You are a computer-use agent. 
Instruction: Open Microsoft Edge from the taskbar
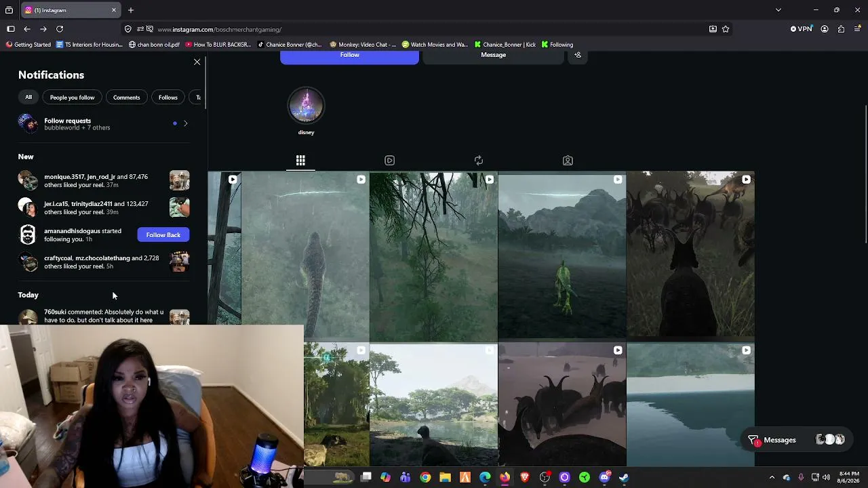(x=485, y=478)
